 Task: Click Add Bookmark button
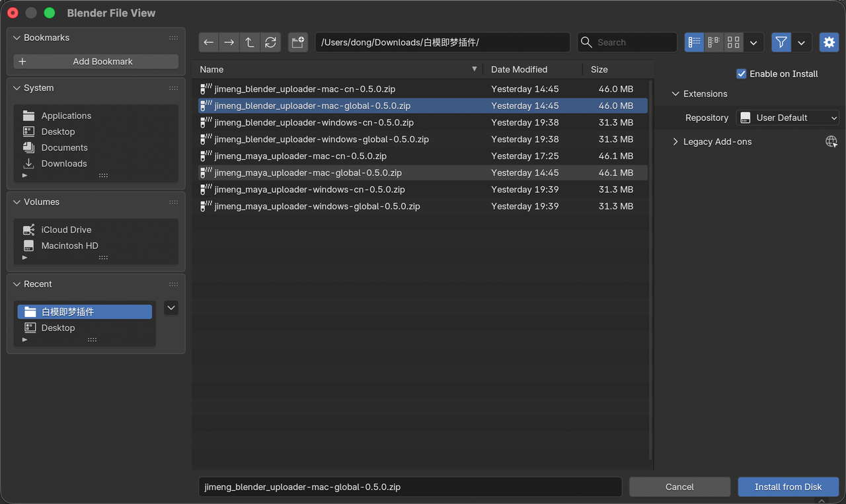(x=96, y=61)
